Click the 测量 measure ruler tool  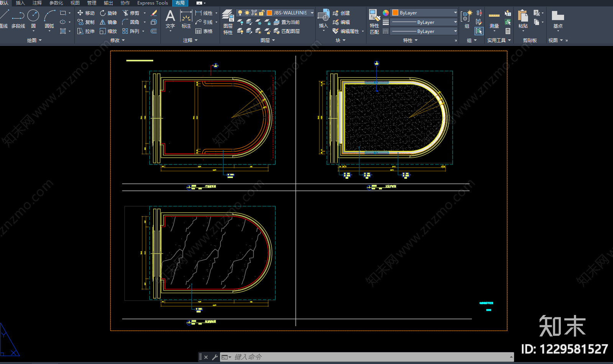pos(494,20)
